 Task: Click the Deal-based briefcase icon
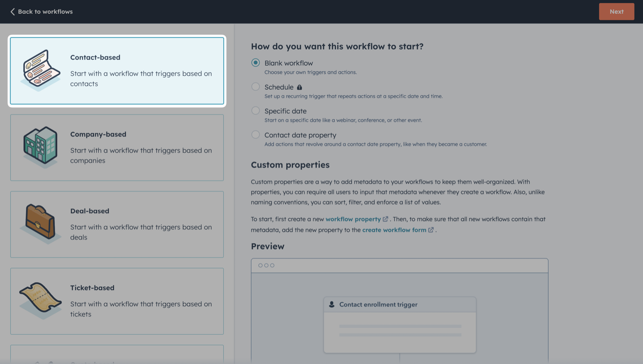tap(41, 224)
